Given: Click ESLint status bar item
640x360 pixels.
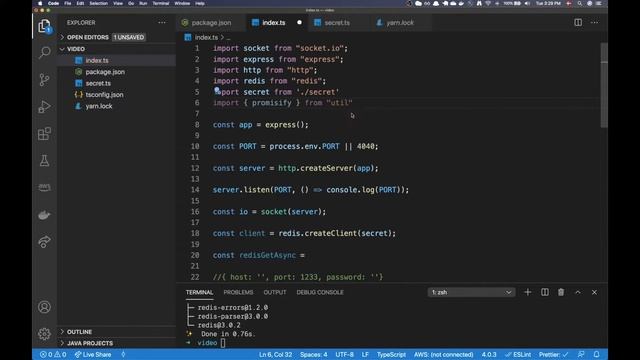Looking at the screenshot, I should coord(518,354).
